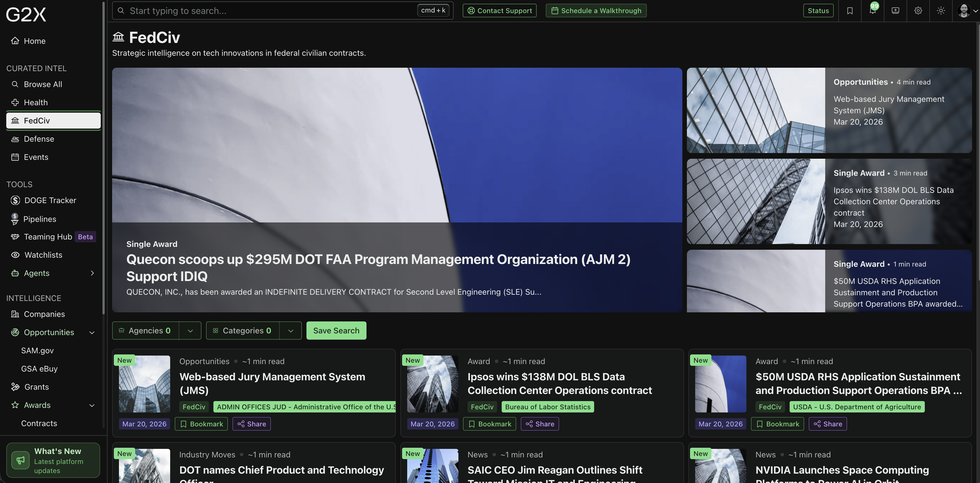Open the Events page
Image resolution: width=980 pixels, height=483 pixels.
point(53,158)
